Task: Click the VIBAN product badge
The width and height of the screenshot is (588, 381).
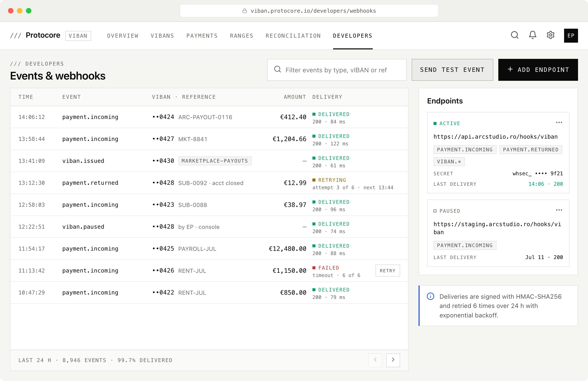Action: [x=78, y=36]
